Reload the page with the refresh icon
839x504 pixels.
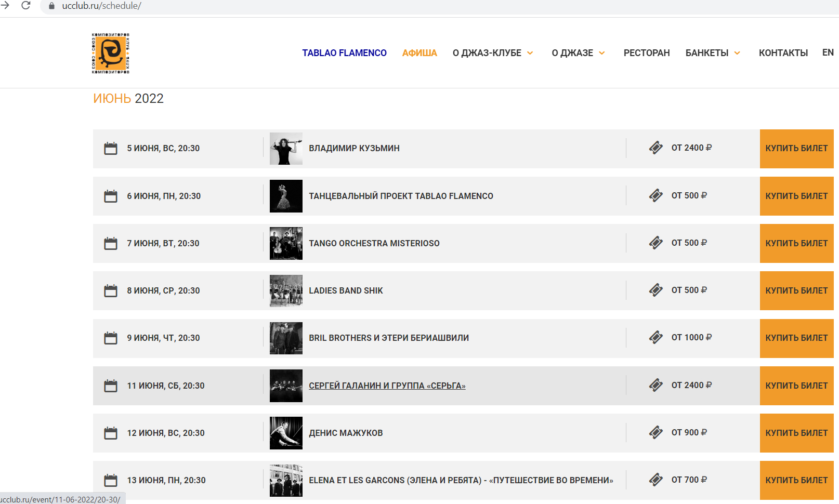[25, 6]
